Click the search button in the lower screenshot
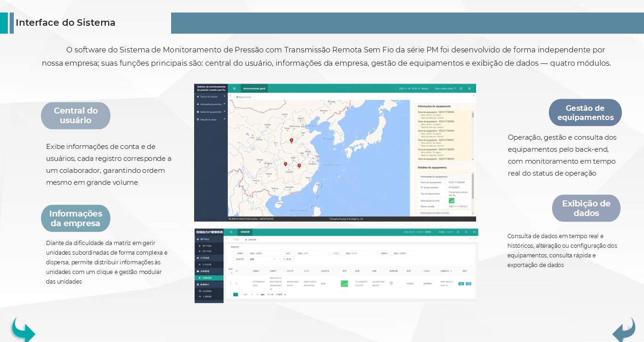This screenshot has width=644, height=342. tap(287, 259)
